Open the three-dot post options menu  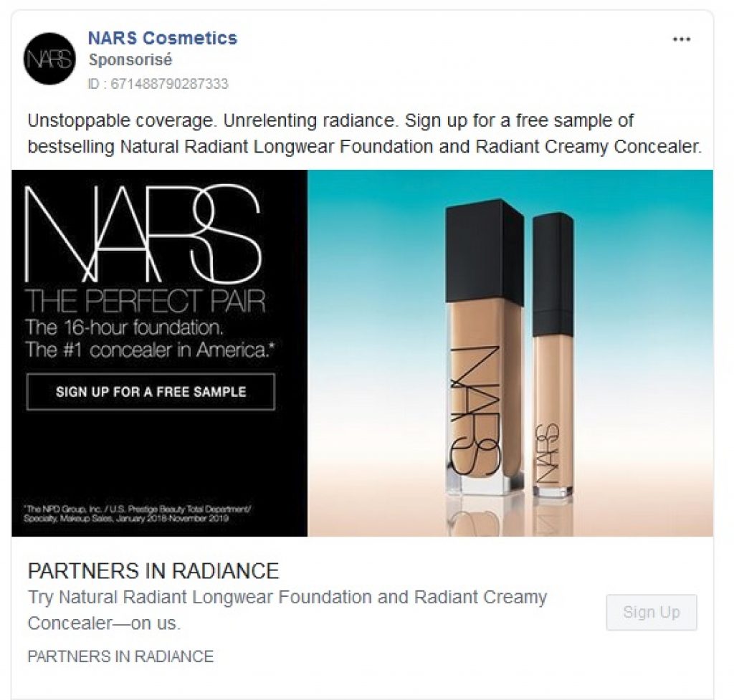tap(681, 39)
